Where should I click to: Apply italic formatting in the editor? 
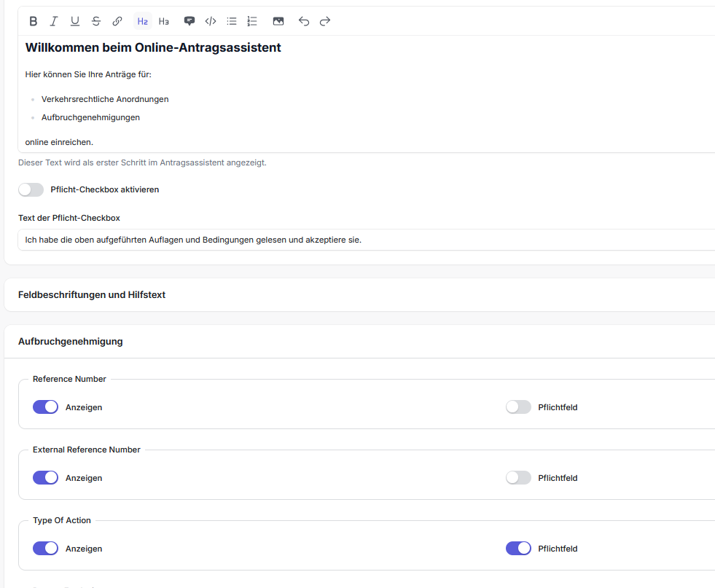(54, 21)
